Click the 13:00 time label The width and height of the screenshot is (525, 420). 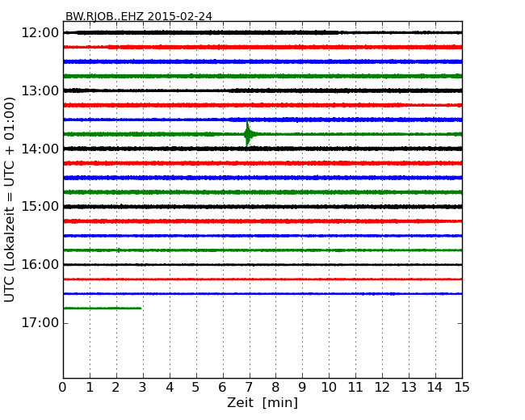click(x=40, y=90)
